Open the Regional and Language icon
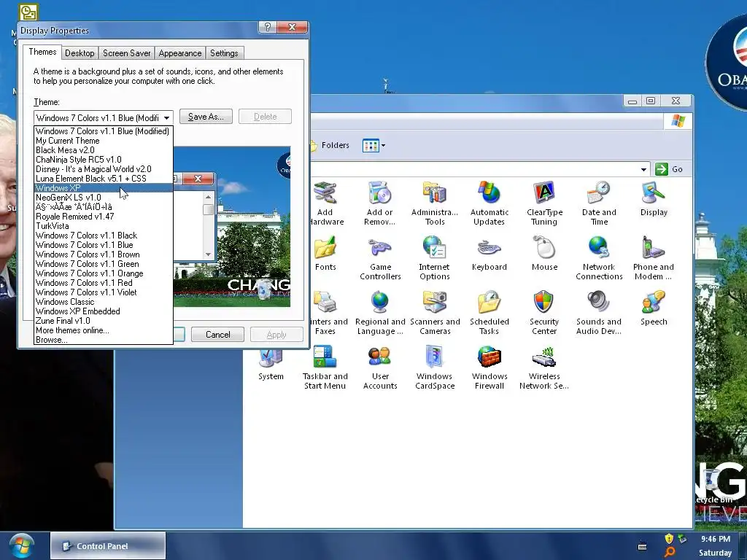The width and height of the screenshot is (747, 560). (379, 313)
